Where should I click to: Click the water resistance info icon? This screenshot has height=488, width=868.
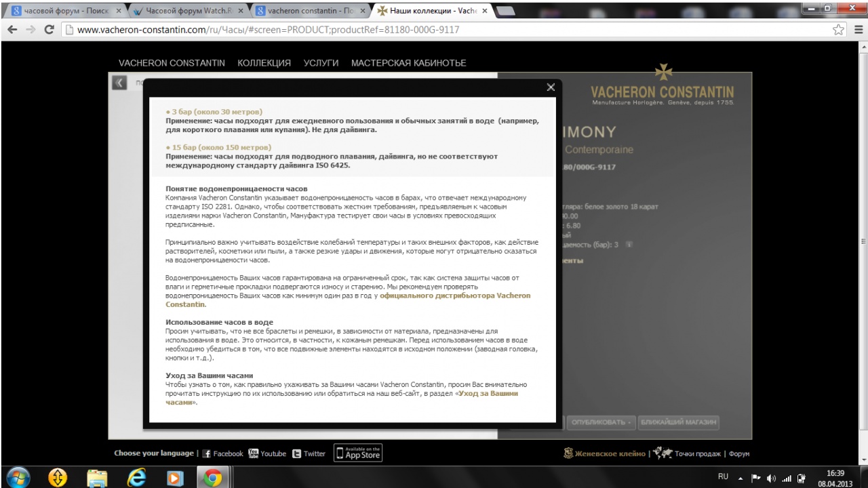(x=629, y=245)
